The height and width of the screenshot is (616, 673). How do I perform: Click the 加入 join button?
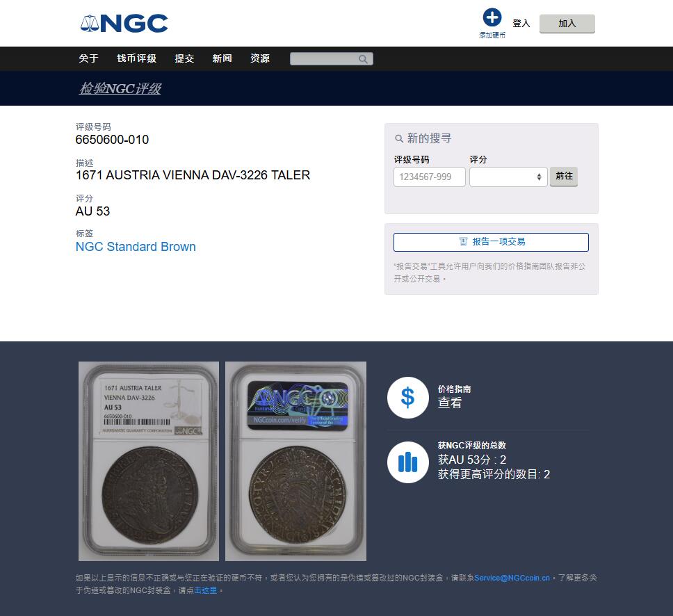(567, 24)
